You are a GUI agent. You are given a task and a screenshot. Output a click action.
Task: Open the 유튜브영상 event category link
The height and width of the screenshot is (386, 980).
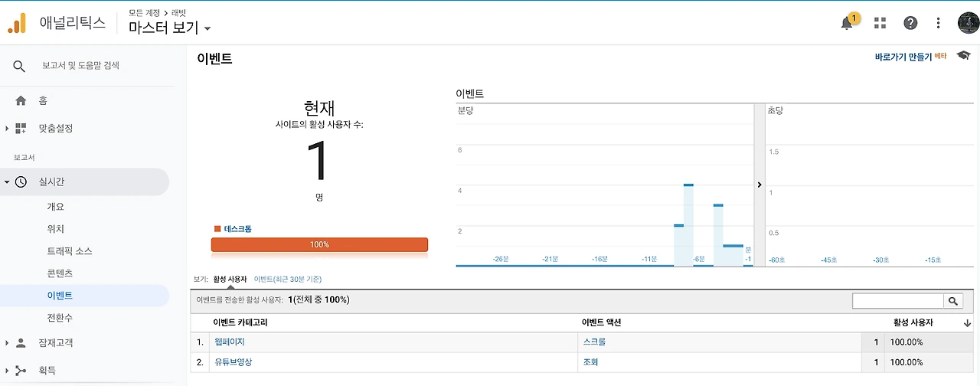233,362
